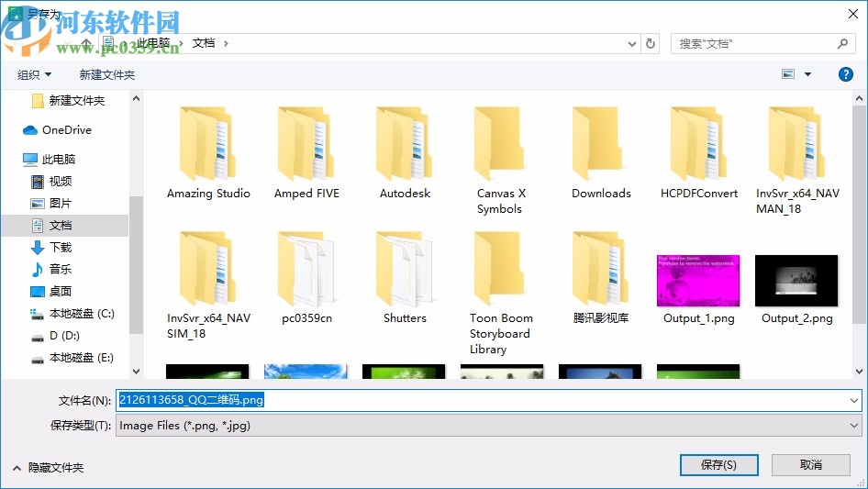868x489 pixels.
Task: Click 文档 in the address breadcrumb
Action: [203, 43]
